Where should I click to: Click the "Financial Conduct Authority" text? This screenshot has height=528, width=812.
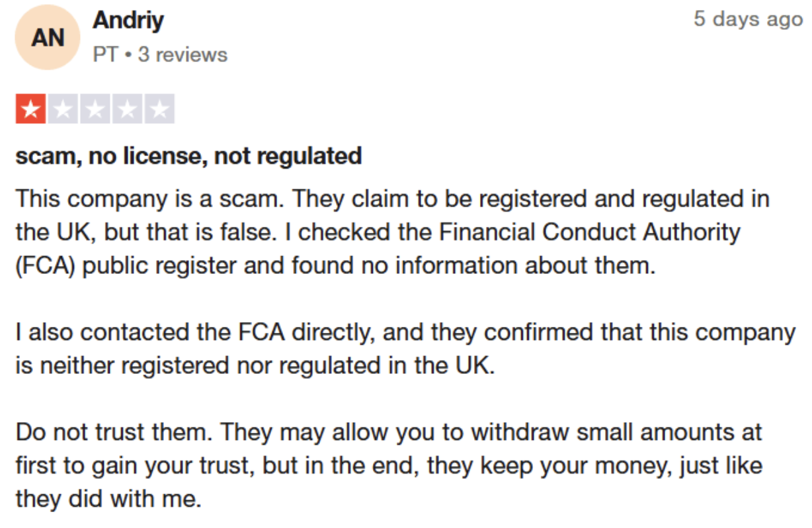[x=590, y=232]
